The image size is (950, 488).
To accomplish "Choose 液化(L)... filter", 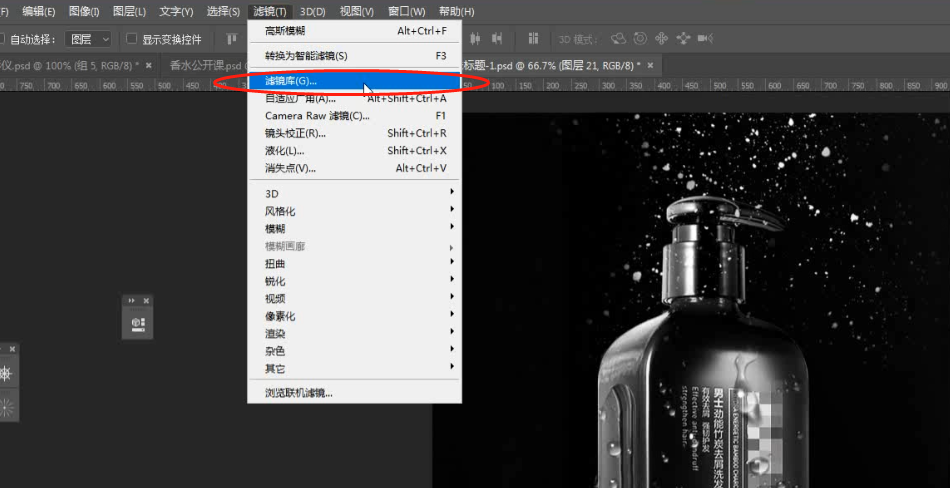I will click(x=354, y=151).
